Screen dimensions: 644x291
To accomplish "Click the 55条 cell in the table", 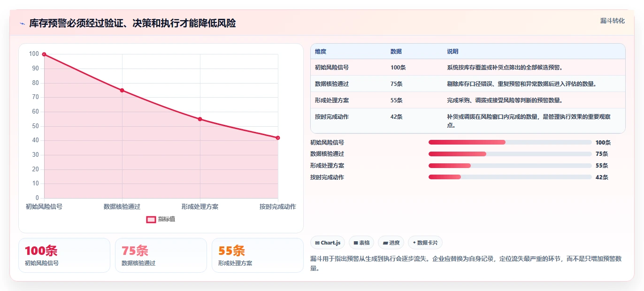I will coord(397,100).
